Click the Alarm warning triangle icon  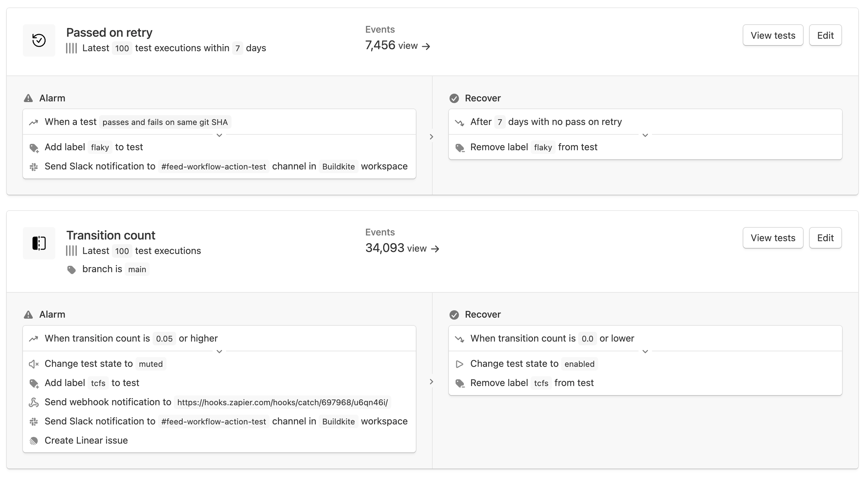point(29,98)
